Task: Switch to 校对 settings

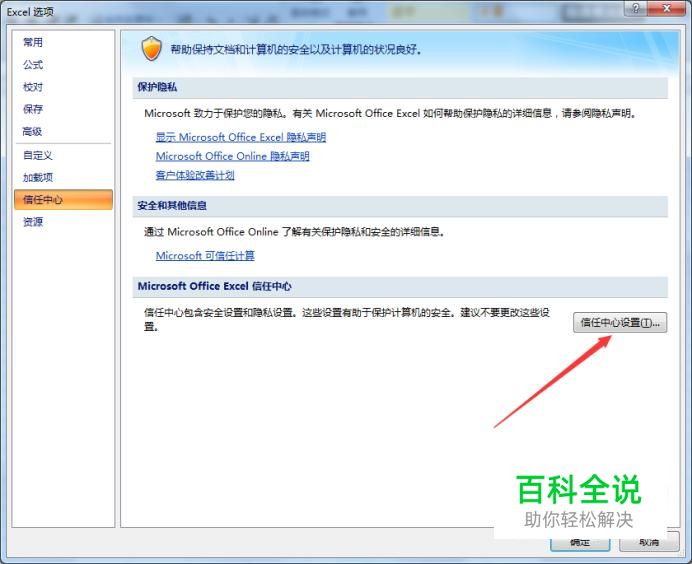Action: click(33, 87)
